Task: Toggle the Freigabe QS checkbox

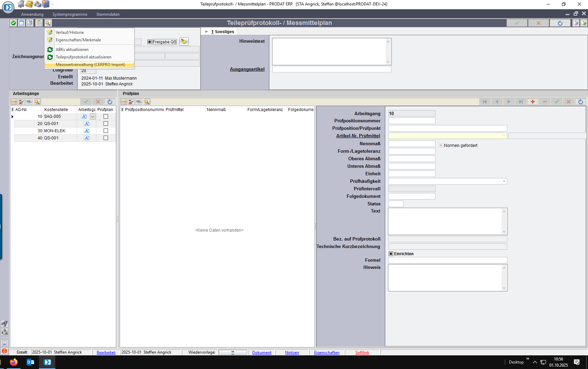Action: [149, 42]
